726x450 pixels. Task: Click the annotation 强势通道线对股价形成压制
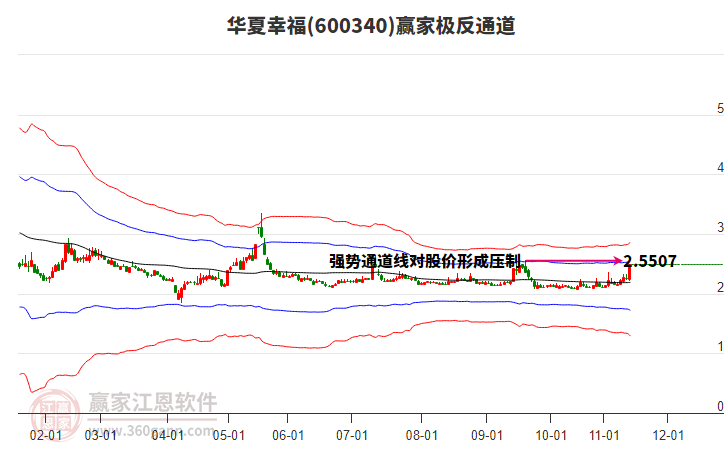pyautogui.click(x=426, y=261)
